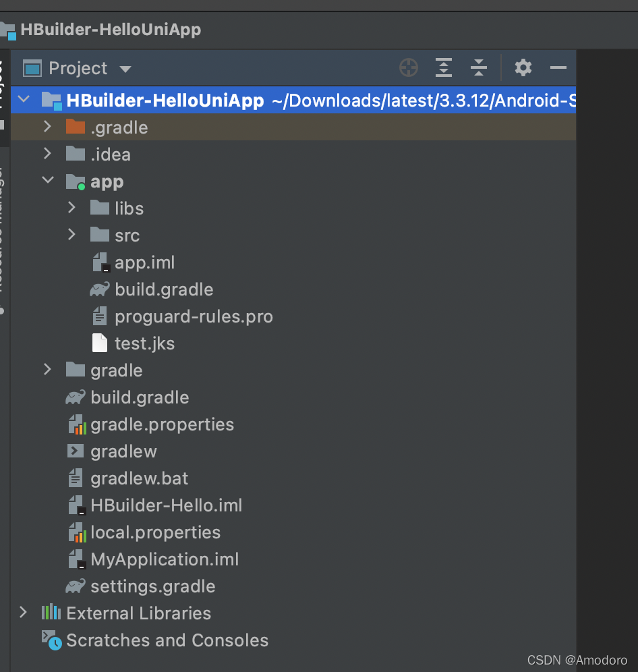Click the gradle.properties file icon

coord(77,424)
